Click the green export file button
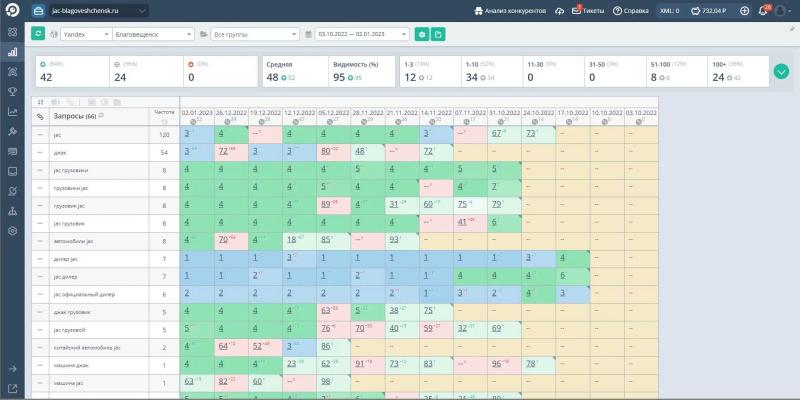Viewport: 800px width, 400px height. point(438,34)
